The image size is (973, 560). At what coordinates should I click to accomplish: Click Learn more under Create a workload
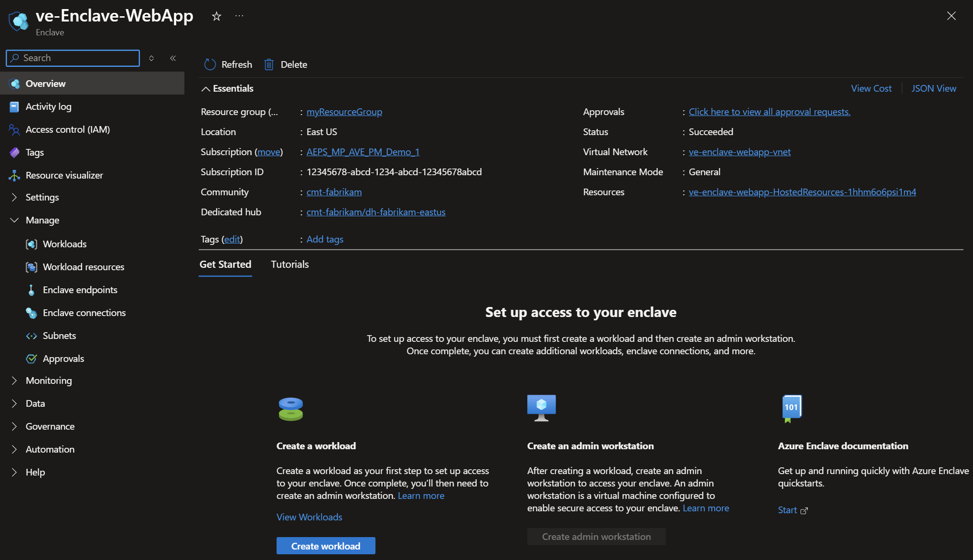click(x=421, y=496)
